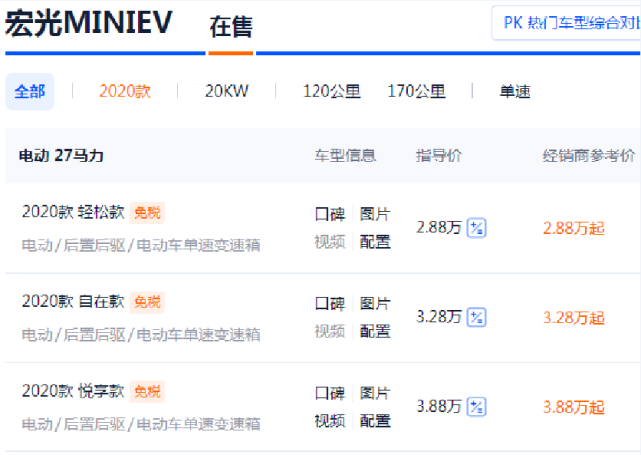Click the 车型信息 column header
The width and height of the screenshot is (641, 455).
tap(345, 156)
